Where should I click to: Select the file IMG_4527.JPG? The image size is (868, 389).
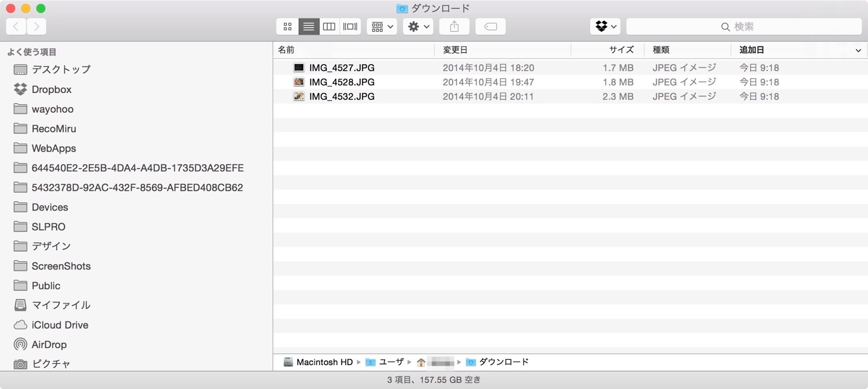coord(342,68)
